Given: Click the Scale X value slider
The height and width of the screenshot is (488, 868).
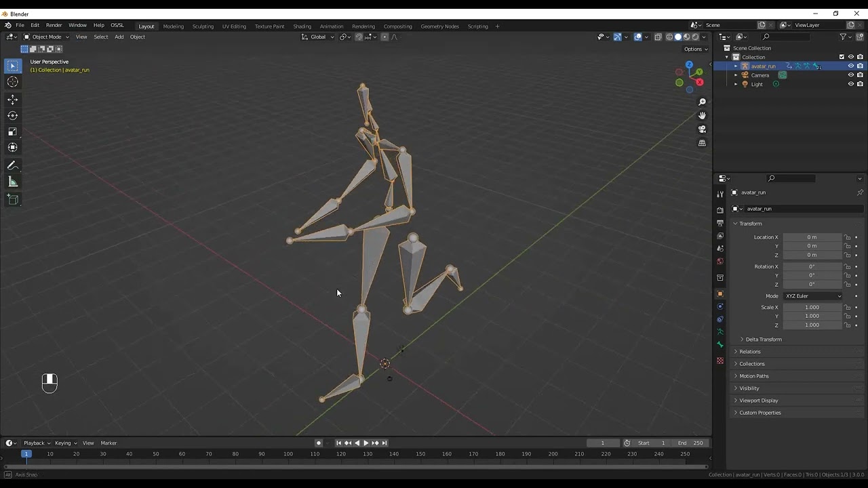Looking at the screenshot, I should coord(812,308).
